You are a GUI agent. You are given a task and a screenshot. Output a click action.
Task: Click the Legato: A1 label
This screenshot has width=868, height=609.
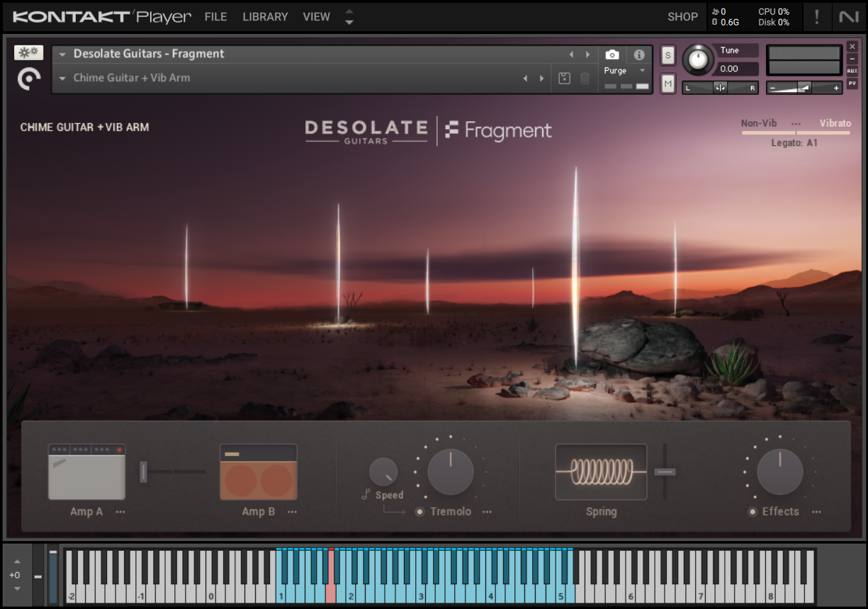click(795, 143)
